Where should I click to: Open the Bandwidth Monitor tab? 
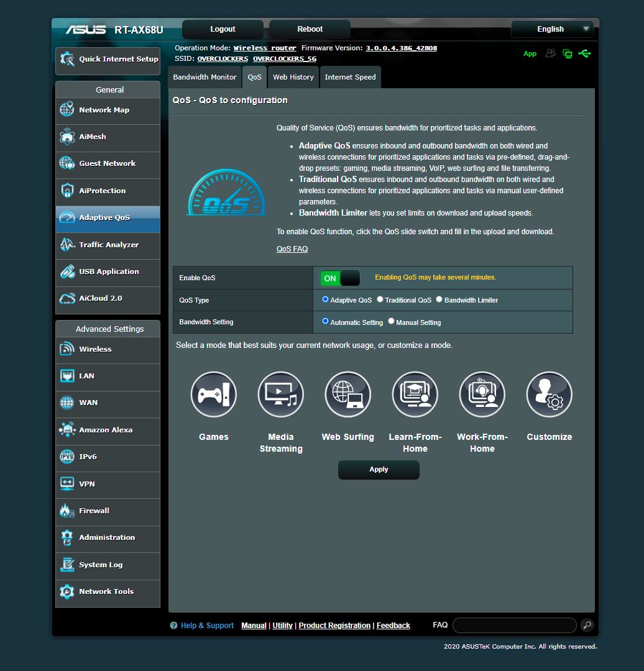[x=205, y=76]
